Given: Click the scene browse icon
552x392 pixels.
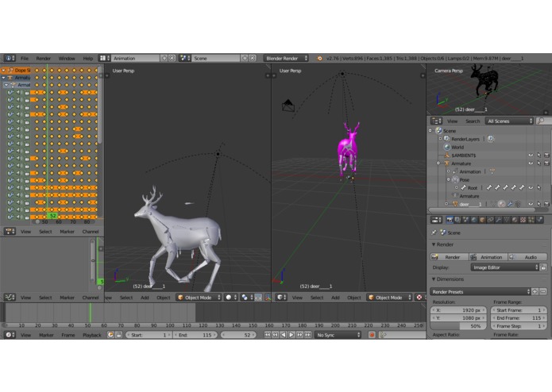Looking at the screenshot, I should pyautogui.click(x=185, y=58).
